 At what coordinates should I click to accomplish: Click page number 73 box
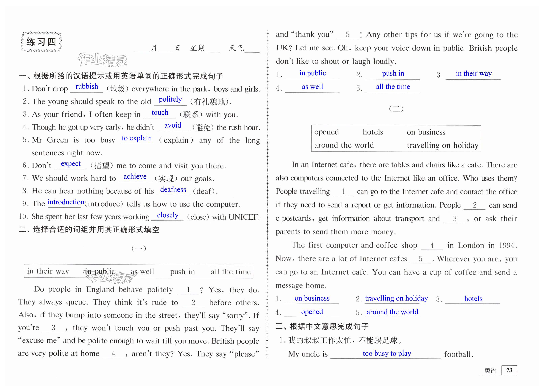click(509, 370)
